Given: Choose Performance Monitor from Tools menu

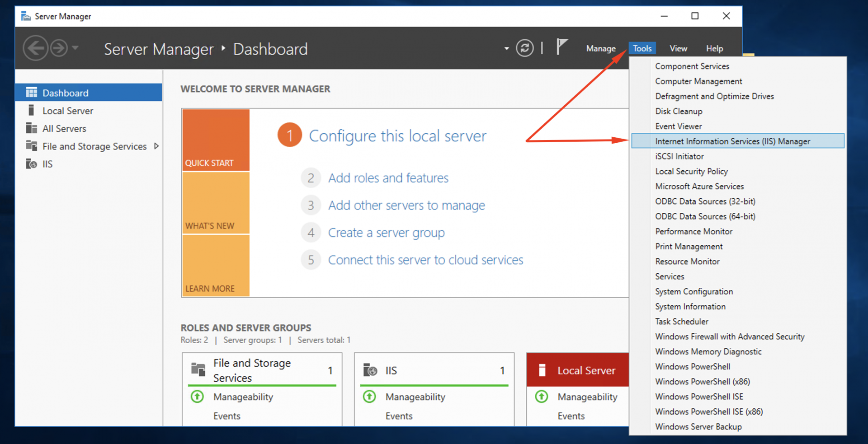Looking at the screenshot, I should coord(738,231).
